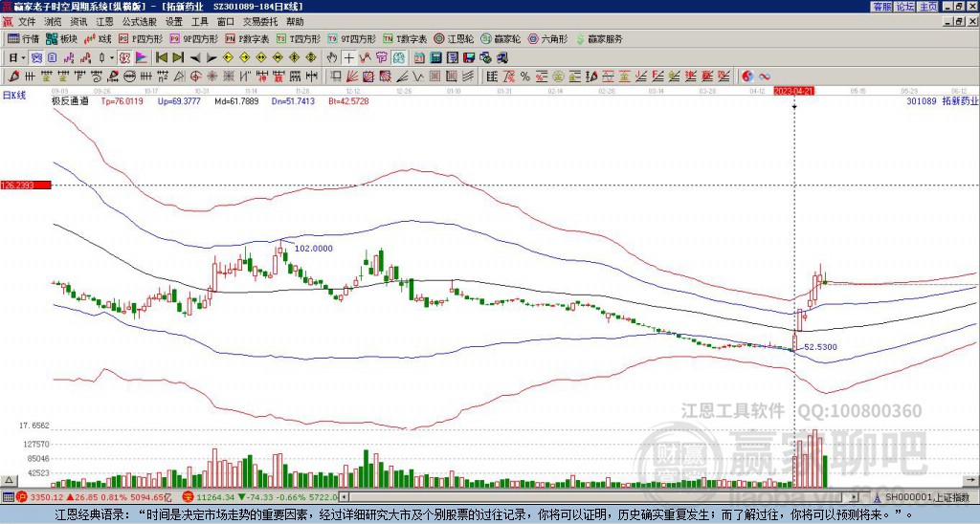Open the 交易委托 menu
Image resolution: width=980 pixels, height=524 pixels.
(260, 22)
